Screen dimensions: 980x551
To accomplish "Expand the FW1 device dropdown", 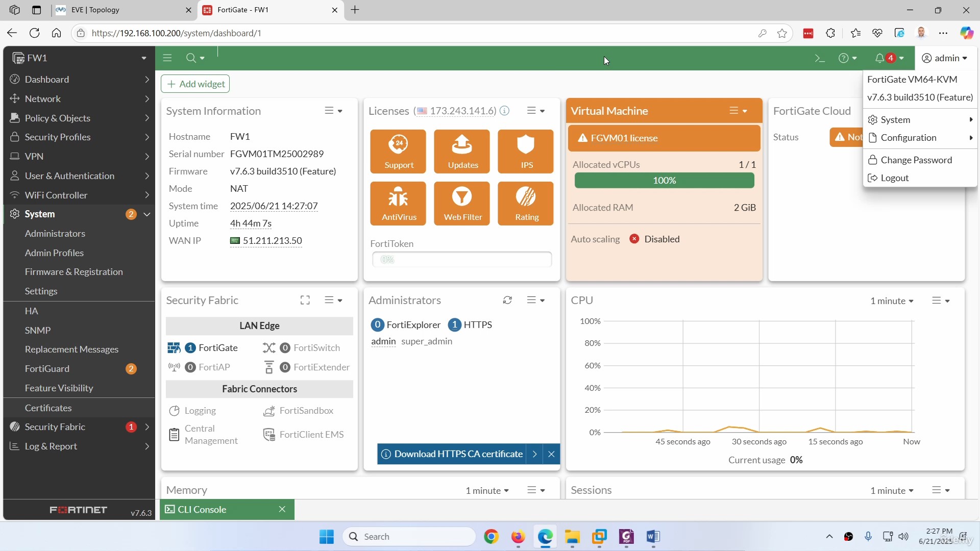I will click(144, 58).
